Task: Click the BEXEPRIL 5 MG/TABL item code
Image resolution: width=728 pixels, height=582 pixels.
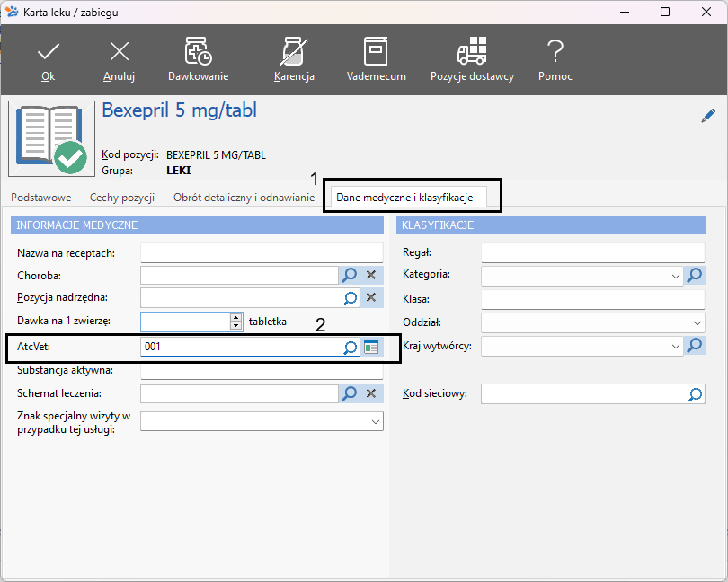Action: (216, 155)
